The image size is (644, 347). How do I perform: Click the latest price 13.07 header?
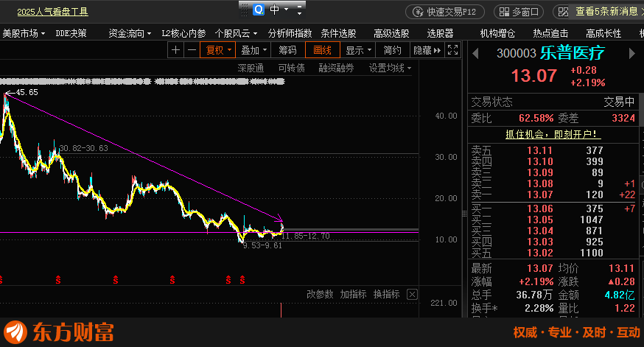click(533, 76)
